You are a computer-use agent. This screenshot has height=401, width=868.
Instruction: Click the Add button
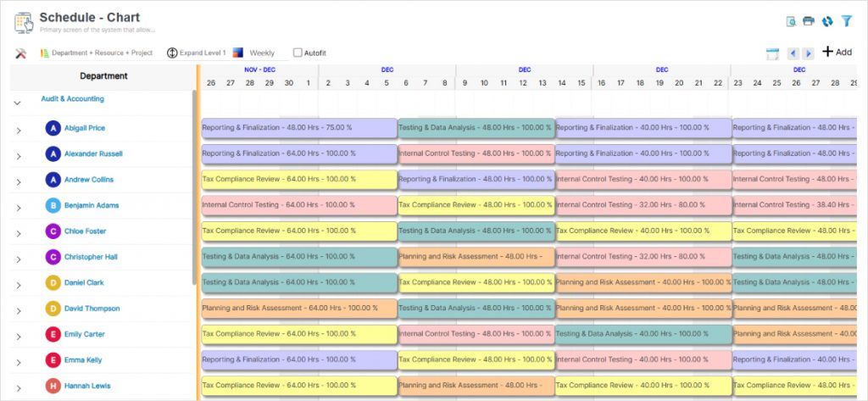click(837, 53)
